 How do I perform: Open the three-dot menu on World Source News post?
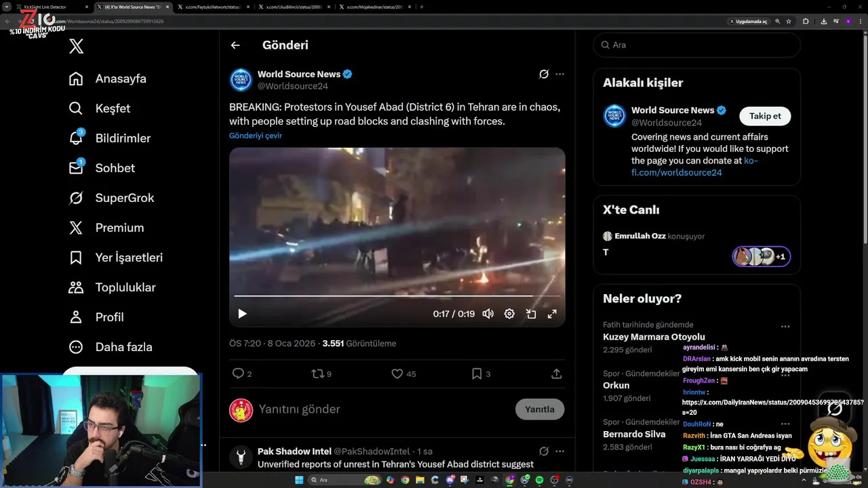[559, 75]
